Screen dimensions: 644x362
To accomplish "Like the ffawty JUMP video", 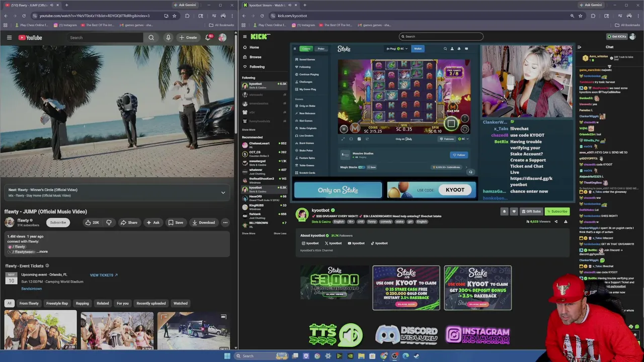I will [x=92, y=222].
